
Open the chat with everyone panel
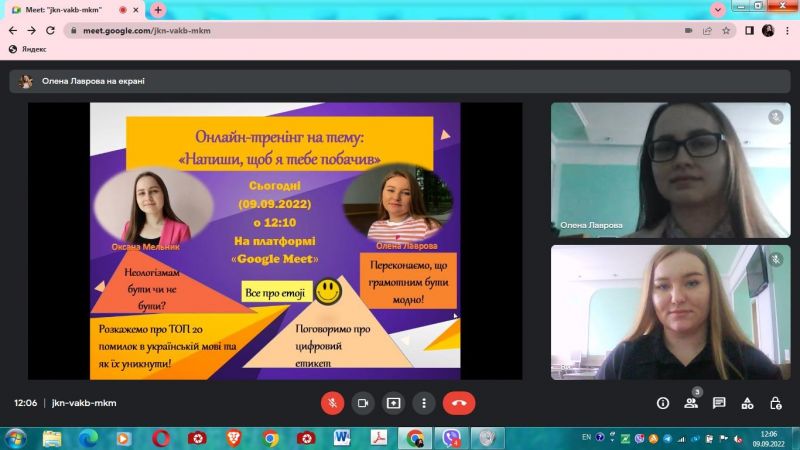point(719,404)
